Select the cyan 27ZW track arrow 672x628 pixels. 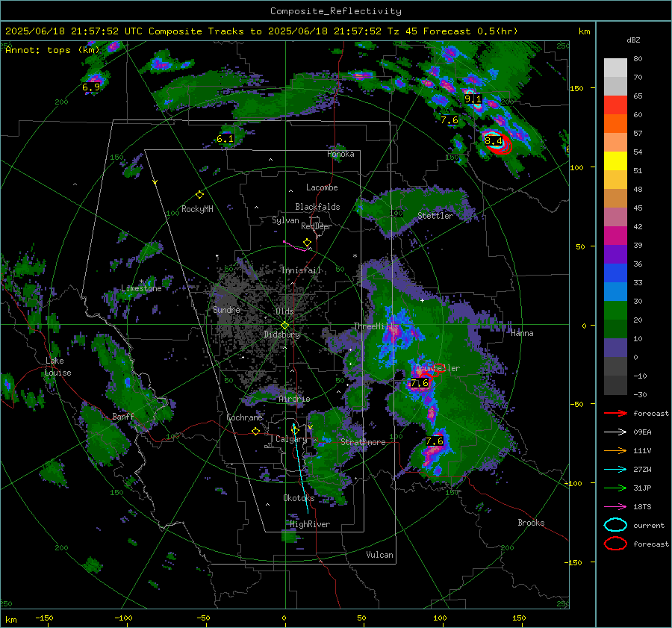tap(615, 470)
